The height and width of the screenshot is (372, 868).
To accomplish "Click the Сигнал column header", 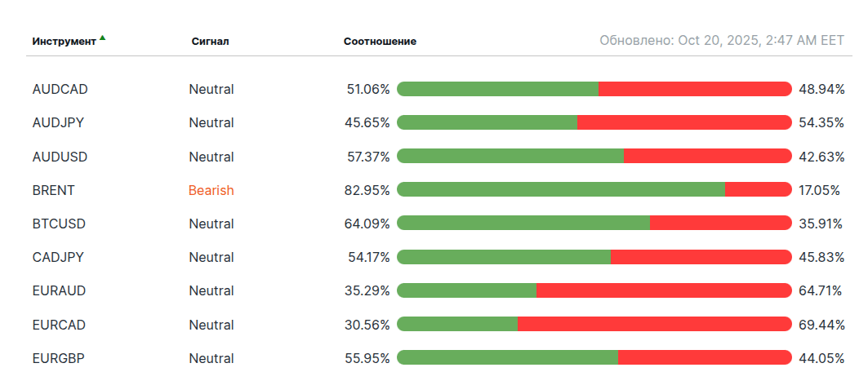I will 210,41.
